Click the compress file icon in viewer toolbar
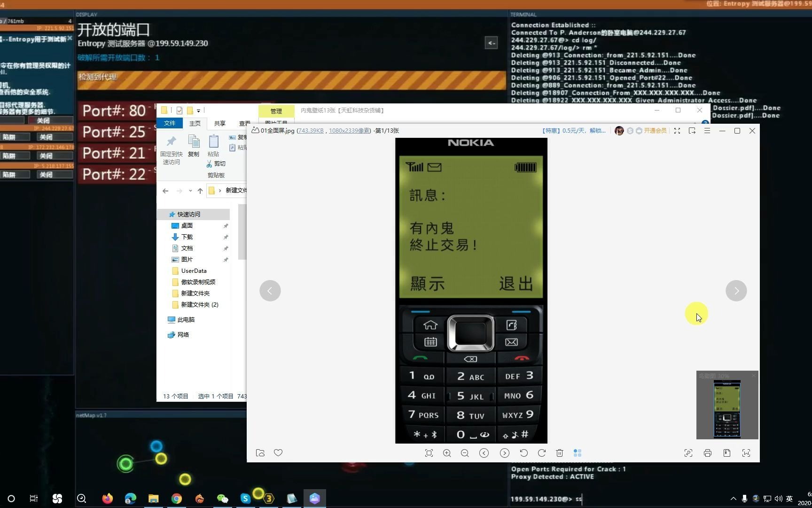The height and width of the screenshot is (508, 812). (x=727, y=453)
